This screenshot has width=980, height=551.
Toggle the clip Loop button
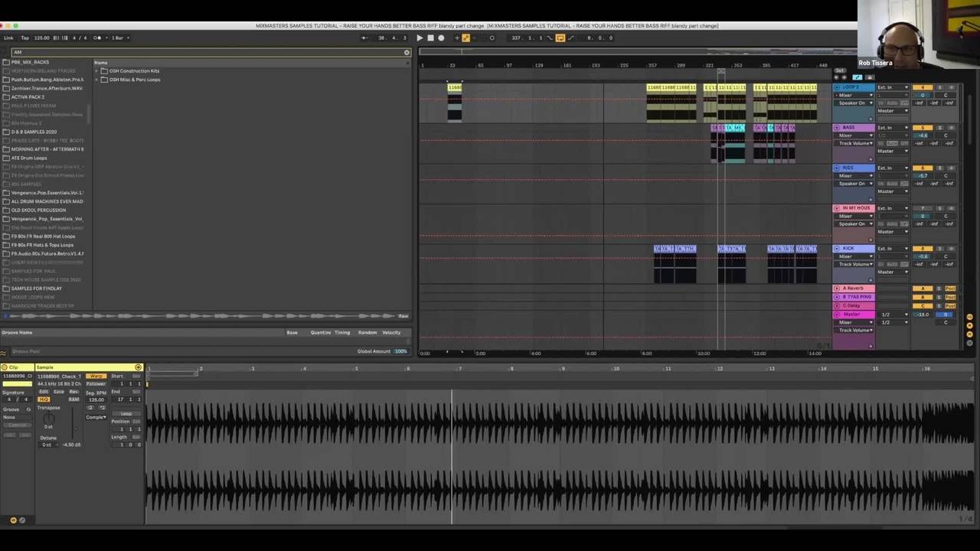click(x=126, y=414)
